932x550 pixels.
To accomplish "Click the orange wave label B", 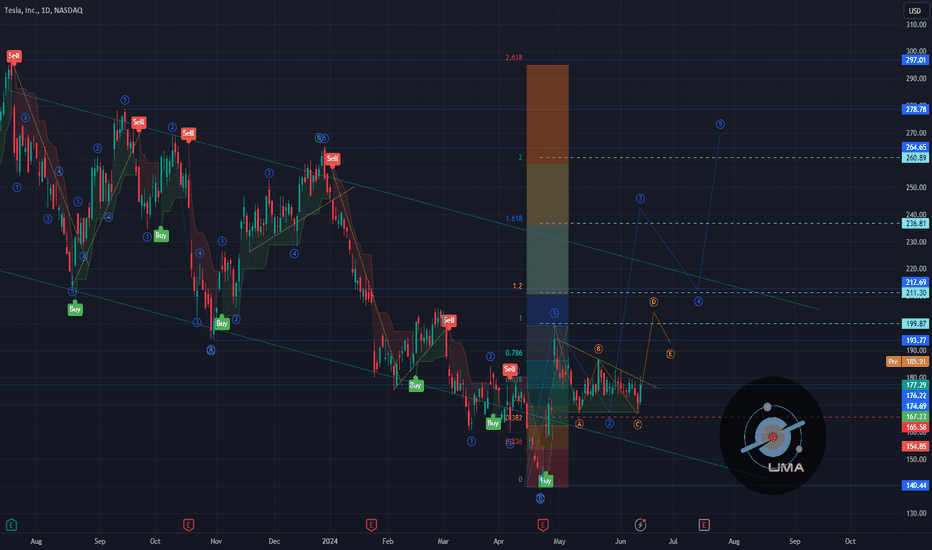I will click(x=599, y=349).
